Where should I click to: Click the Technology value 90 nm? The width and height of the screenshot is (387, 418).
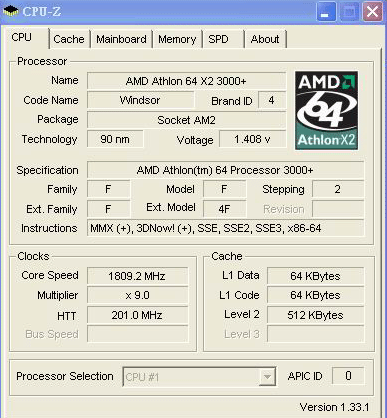click(x=115, y=139)
